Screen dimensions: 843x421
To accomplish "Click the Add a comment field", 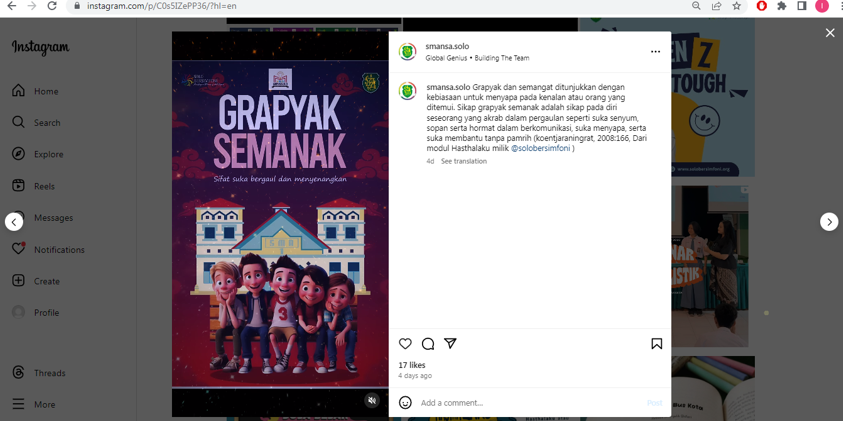I will (530, 403).
